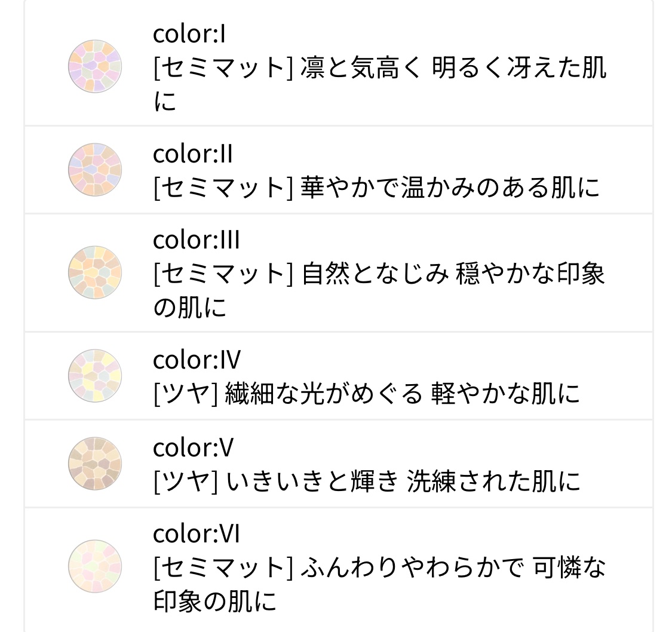Click the "color:I" label text
The image size is (672, 632).
tap(189, 35)
